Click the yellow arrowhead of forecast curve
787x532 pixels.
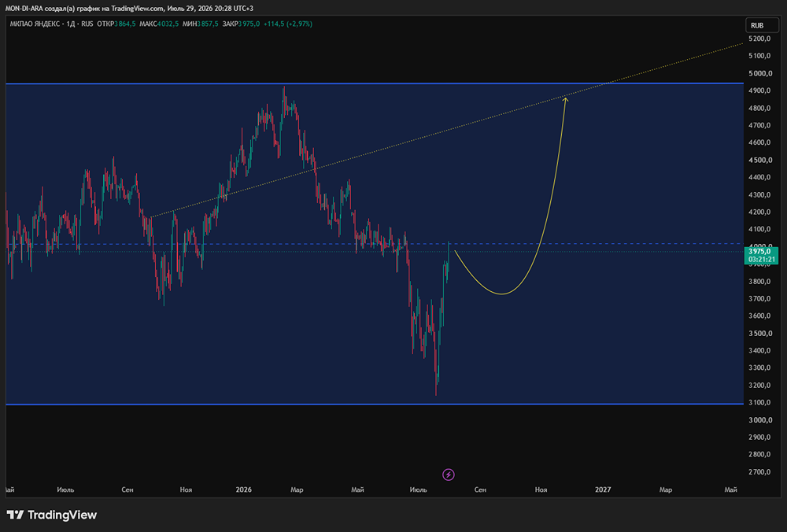[x=565, y=100]
